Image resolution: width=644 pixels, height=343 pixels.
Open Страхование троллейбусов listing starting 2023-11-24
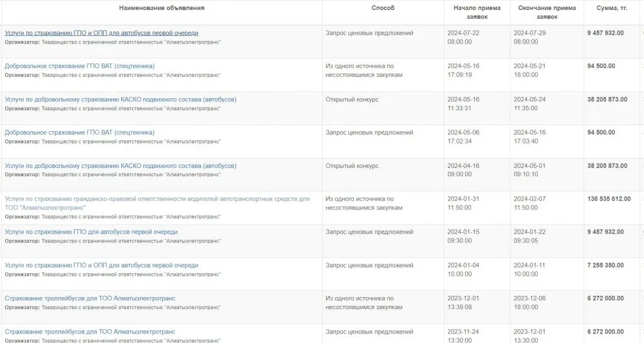pyautogui.click(x=90, y=332)
